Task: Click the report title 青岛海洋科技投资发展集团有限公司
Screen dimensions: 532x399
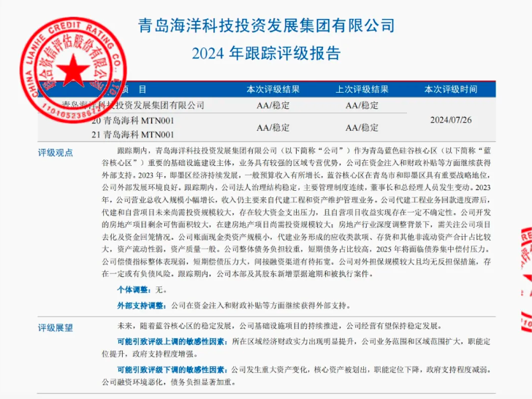Action: [x=266, y=26]
